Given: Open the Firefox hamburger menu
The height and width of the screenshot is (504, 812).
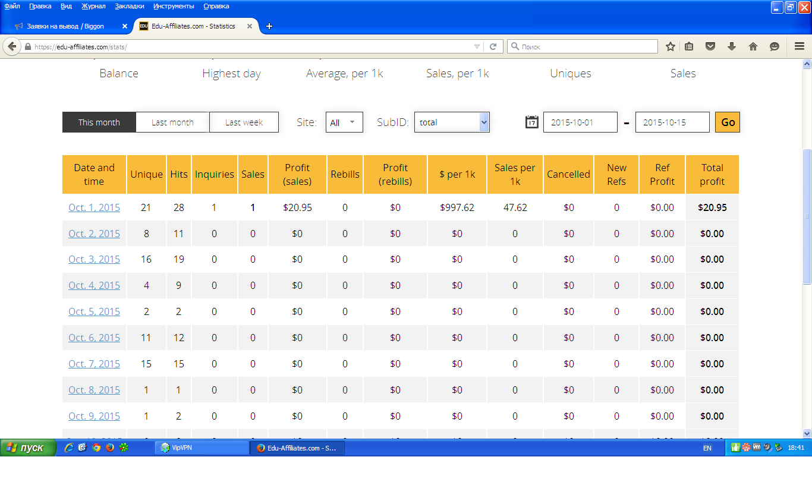Looking at the screenshot, I should (800, 46).
